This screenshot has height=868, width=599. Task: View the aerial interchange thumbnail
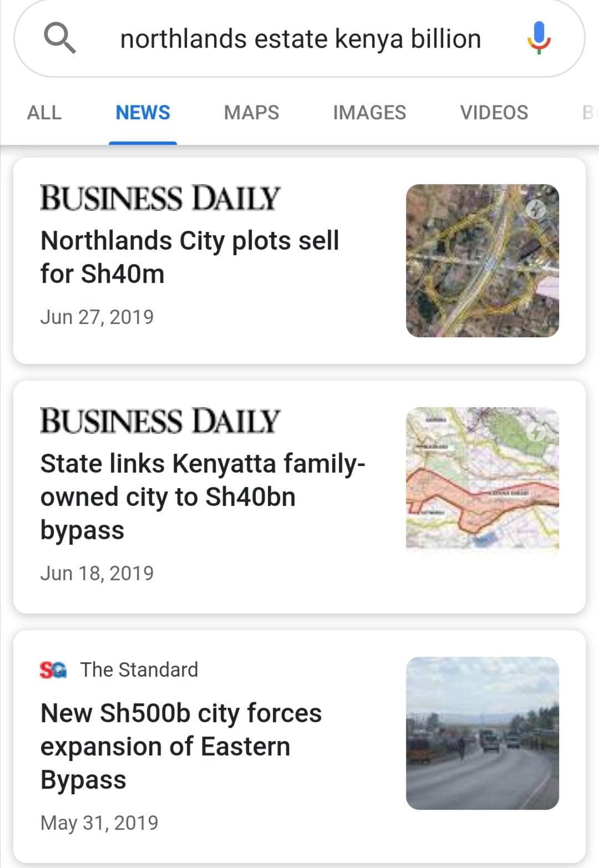(x=482, y=261)
